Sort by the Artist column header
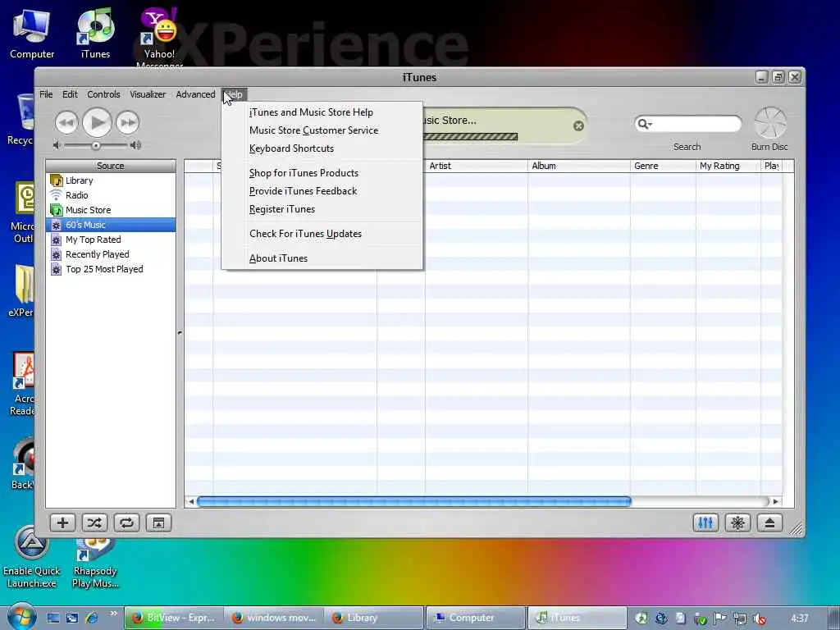 (x=477, y=166)
